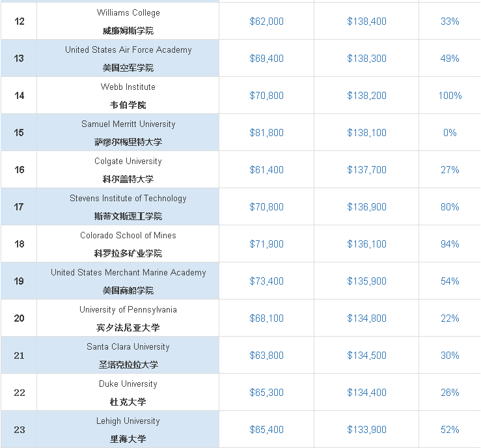Click the $133,900 value
The height and width of the screenshot is (448, 481).
pyautogui.click(x=366, y=430)
